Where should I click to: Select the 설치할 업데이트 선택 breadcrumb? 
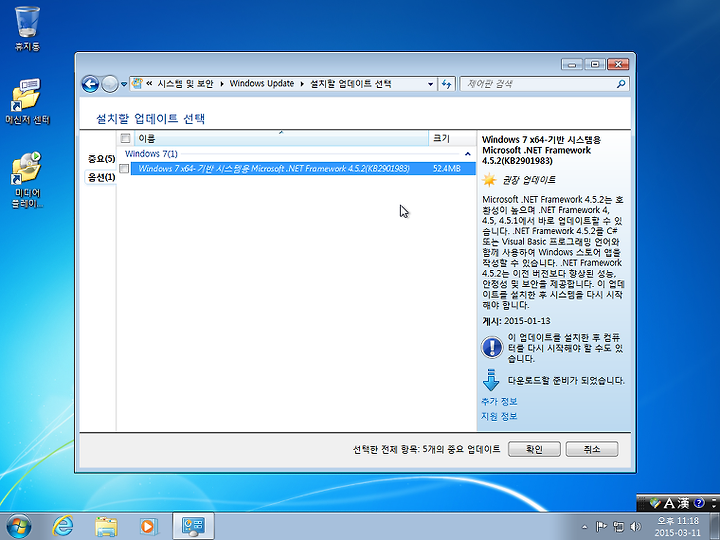coord(351,84)
